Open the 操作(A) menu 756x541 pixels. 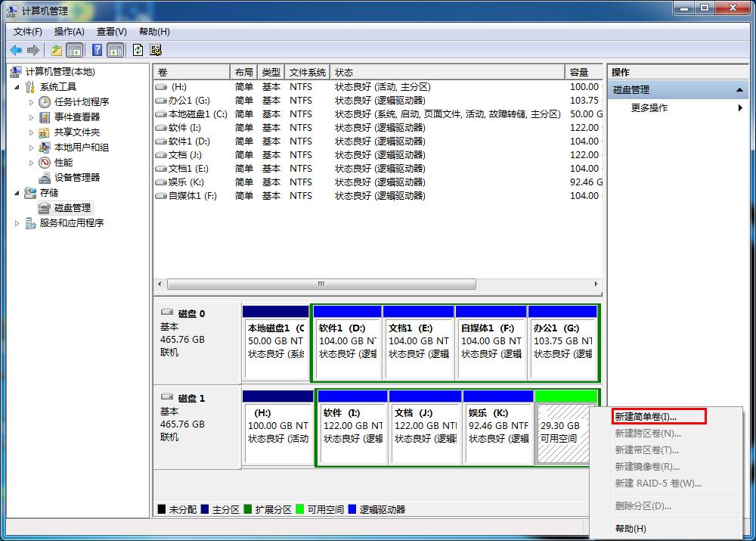click(69, 32)
